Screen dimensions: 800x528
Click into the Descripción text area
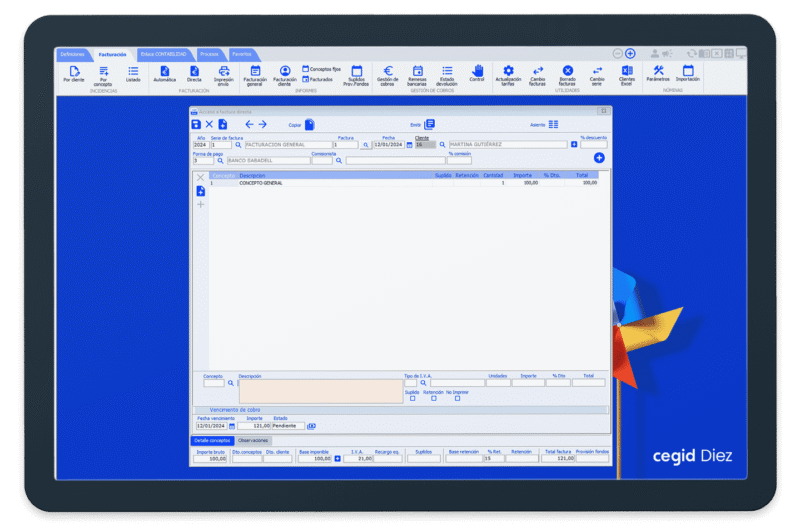[320, 391]
